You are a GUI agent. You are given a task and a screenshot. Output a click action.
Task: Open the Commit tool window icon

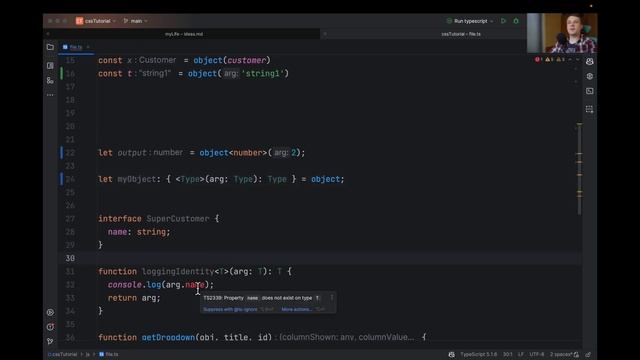(x=50, y=65)
